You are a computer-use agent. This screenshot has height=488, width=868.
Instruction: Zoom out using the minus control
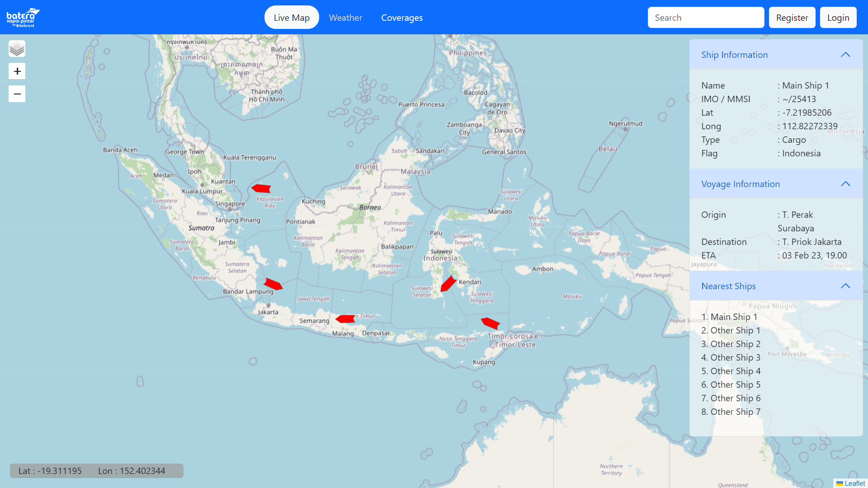(x=17, y=94)
